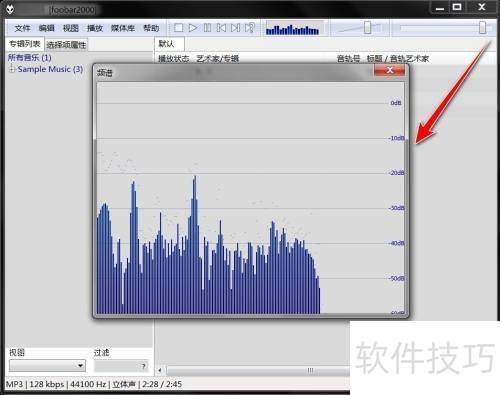This screenshot has height=395, width=500.
Task: Open the 视图 dropdown in album list
Action: click(x=47, y=366)
